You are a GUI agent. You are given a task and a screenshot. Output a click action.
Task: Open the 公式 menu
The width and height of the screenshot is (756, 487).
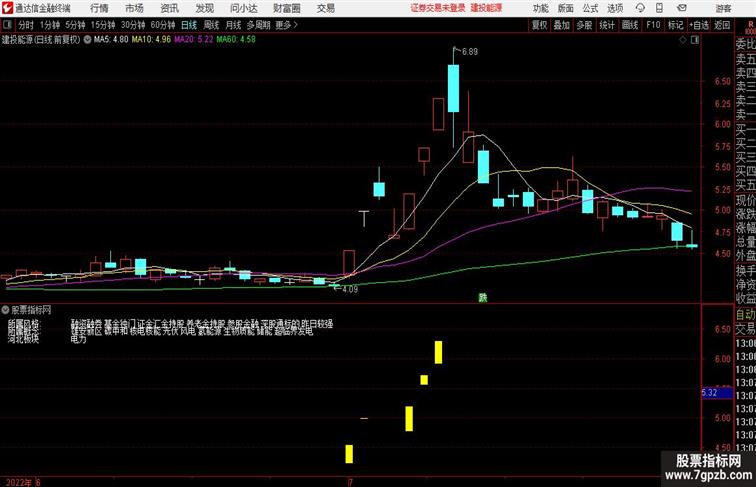[590, 8]
